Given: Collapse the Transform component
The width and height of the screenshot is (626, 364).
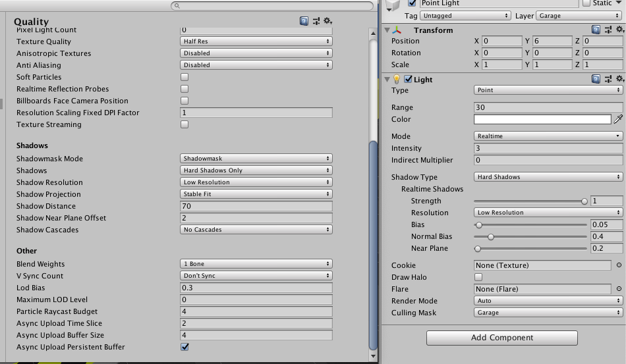Looking at the screenshot, I should click(387, 30).
